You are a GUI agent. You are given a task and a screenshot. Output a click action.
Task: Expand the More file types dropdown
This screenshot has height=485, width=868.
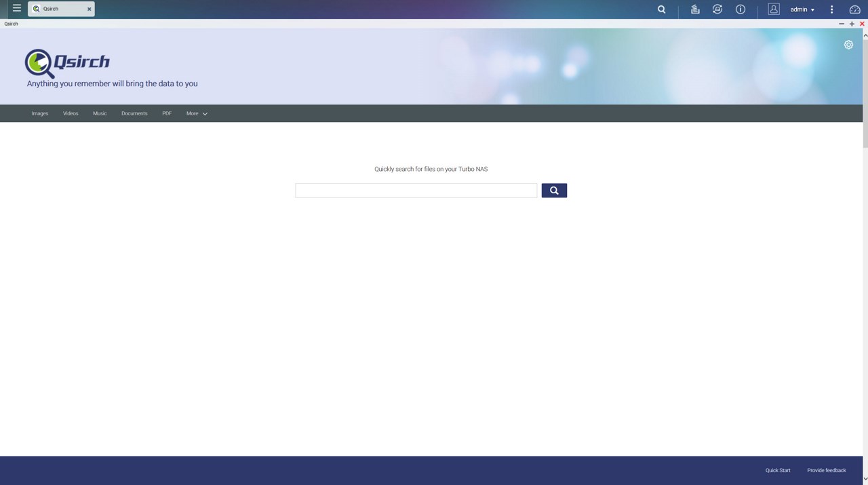pyautogui.click(x=197, y=113)
